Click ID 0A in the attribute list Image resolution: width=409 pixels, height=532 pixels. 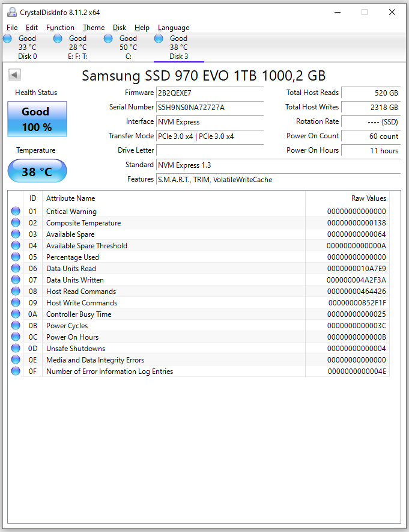32,314
